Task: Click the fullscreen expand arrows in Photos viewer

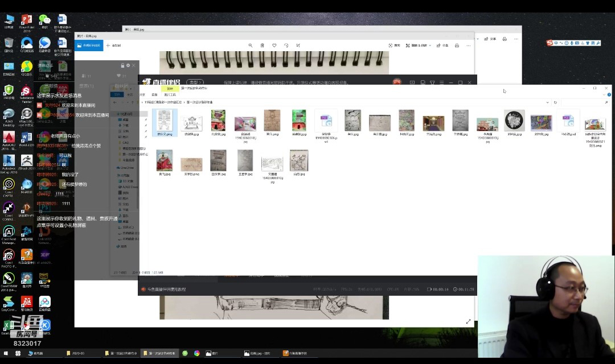Action: click(x=469, y=321)
